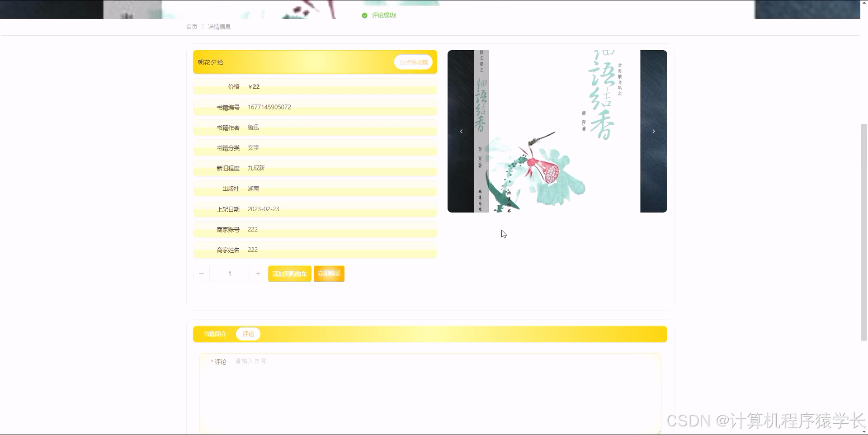Viewport: 868px width, 435px height.
Task: Show next carousel image arrow
Action: click(x=653, y=131)
